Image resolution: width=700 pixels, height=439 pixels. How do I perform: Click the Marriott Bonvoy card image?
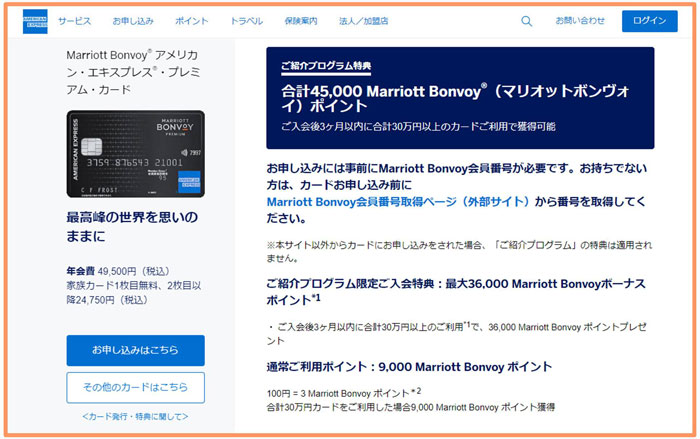pyautogui.click(x=136, y=154)
